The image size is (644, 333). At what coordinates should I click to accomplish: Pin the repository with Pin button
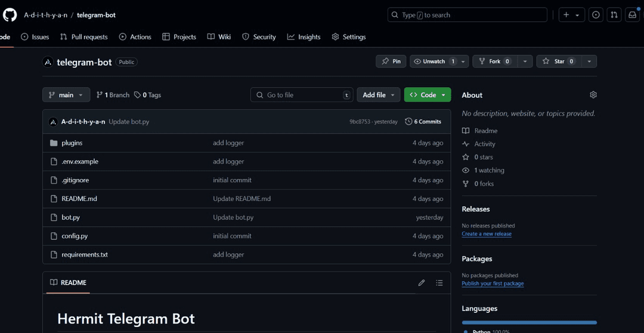[x=391, y=61]
